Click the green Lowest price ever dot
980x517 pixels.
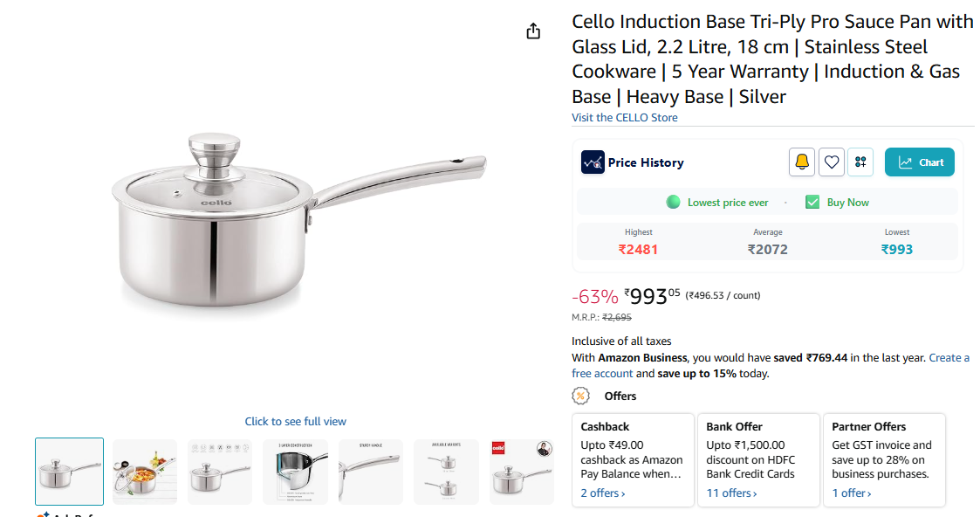[x=673, y=203]
